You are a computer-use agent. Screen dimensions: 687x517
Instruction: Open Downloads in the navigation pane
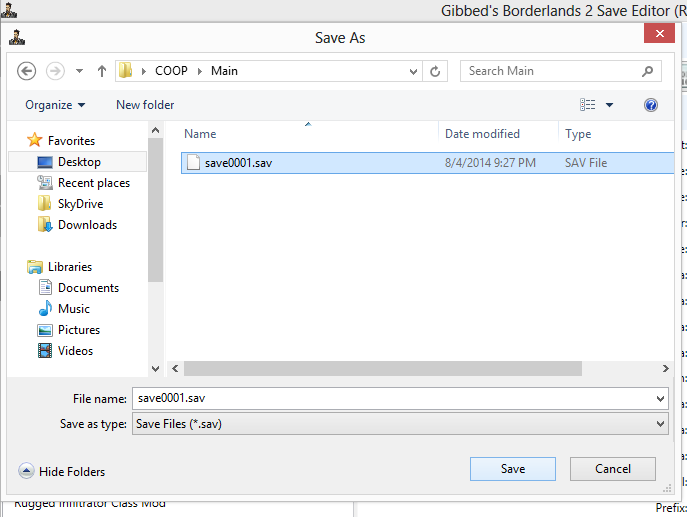(x=88, y=225)
